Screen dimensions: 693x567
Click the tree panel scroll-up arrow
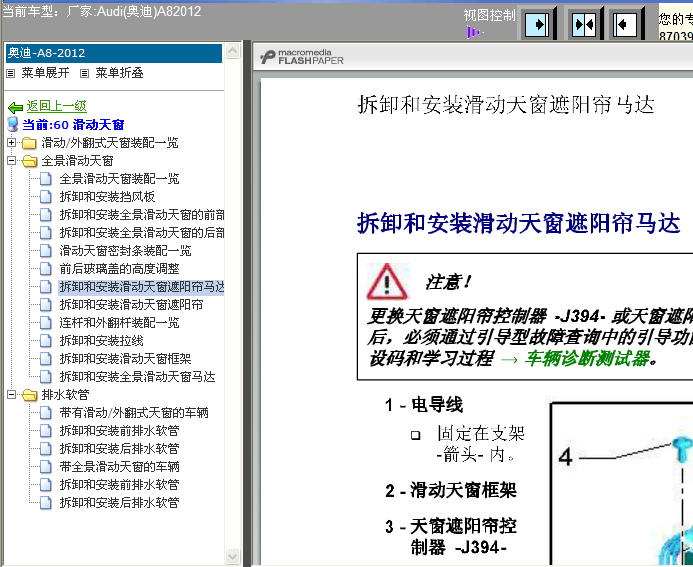pos(232,51)
